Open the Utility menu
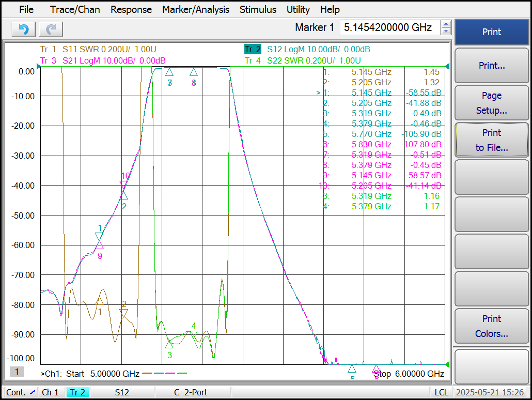The width and height of the screenshot is (532, 400). pos(298,9)
